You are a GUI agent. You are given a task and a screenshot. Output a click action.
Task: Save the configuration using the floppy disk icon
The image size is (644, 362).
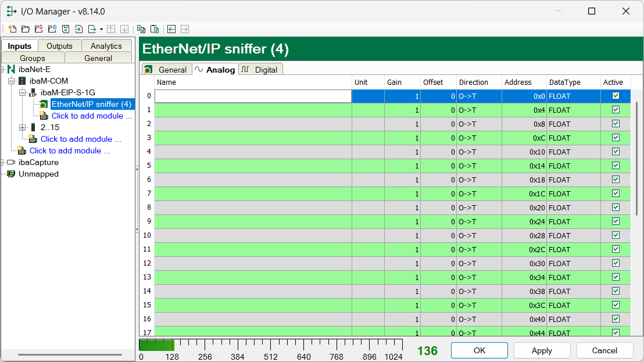(x=66, y=29)
